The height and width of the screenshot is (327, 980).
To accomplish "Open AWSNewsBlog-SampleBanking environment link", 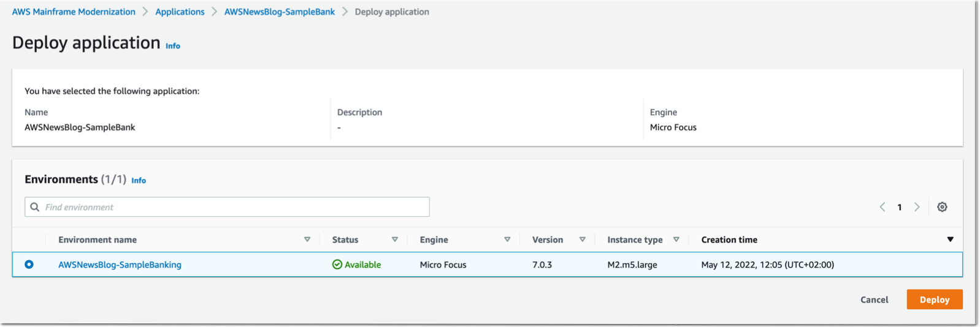I will tap(120, 265).
